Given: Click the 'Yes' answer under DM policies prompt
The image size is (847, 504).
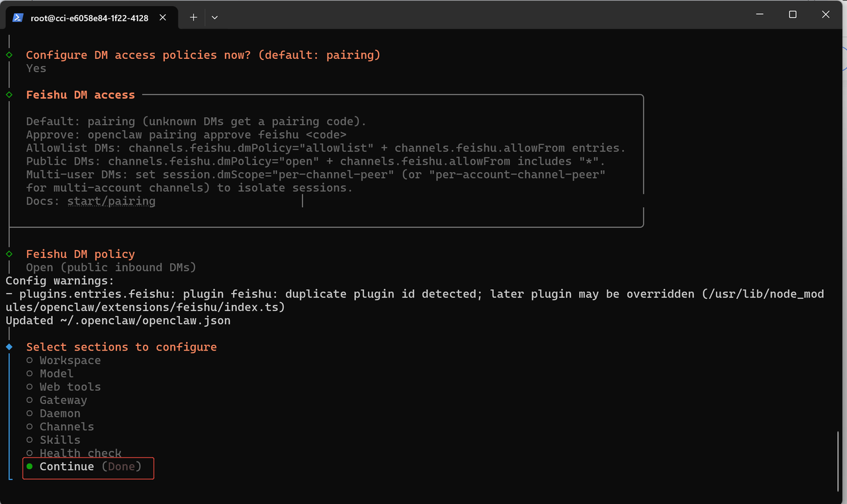Looking at the screenshot, I should [36, 69].
